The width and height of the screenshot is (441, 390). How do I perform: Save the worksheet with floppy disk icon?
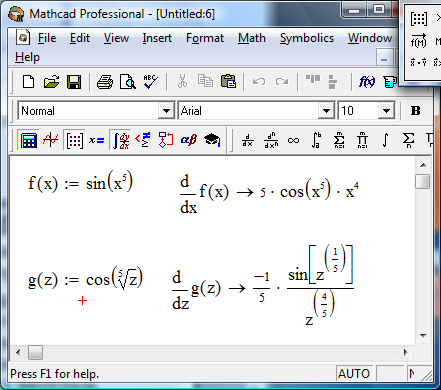(74, 82)
